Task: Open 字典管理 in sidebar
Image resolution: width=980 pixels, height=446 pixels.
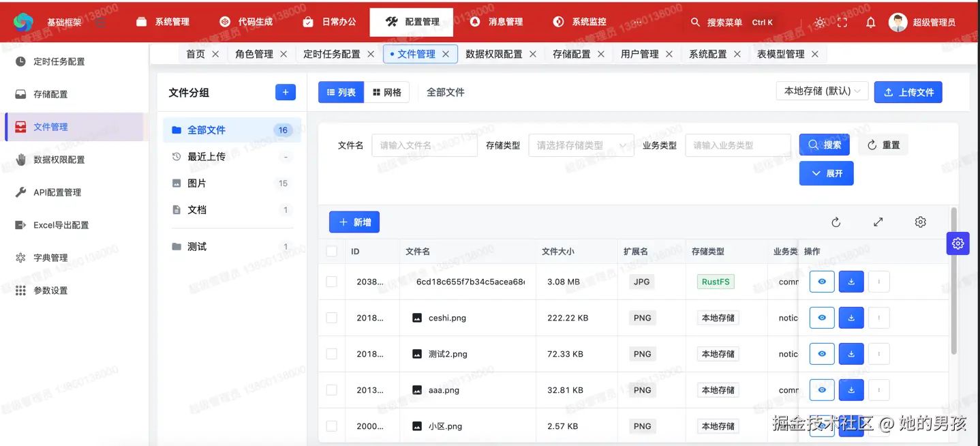Action: click(x=74, y=258)
